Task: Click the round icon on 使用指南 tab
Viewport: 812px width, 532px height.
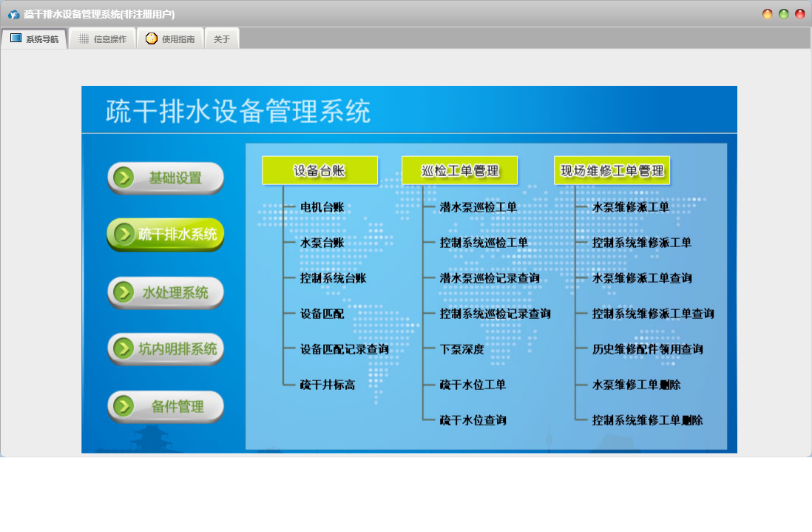Action: coord(151,38)
